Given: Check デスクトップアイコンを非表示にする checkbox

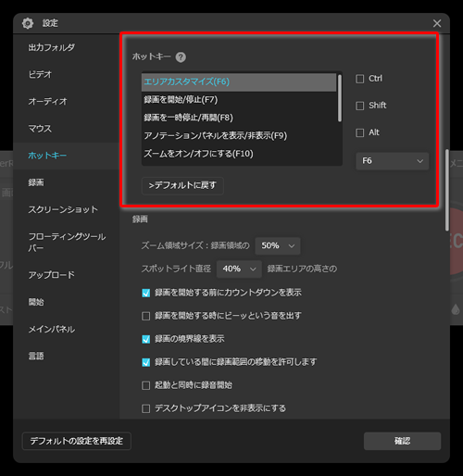Looking at the screenshot, I should pyautogui.click(x=146, y=408).
